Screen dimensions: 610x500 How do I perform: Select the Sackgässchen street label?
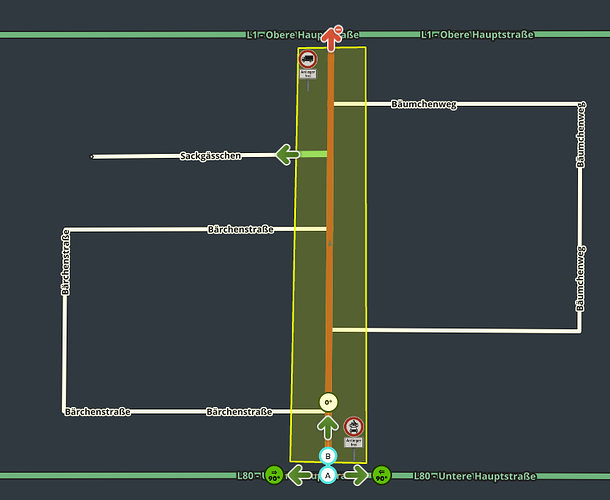[x=210, y=156]
